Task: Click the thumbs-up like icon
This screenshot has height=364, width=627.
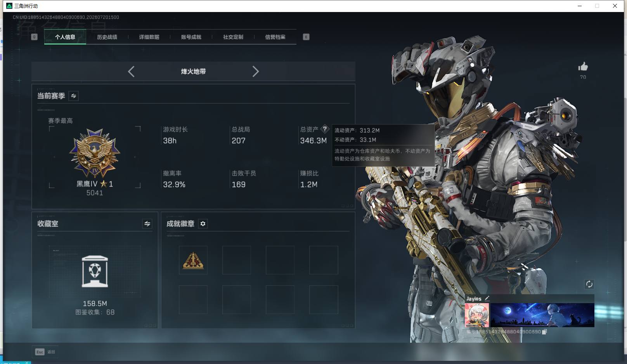Action: (583, 67)
